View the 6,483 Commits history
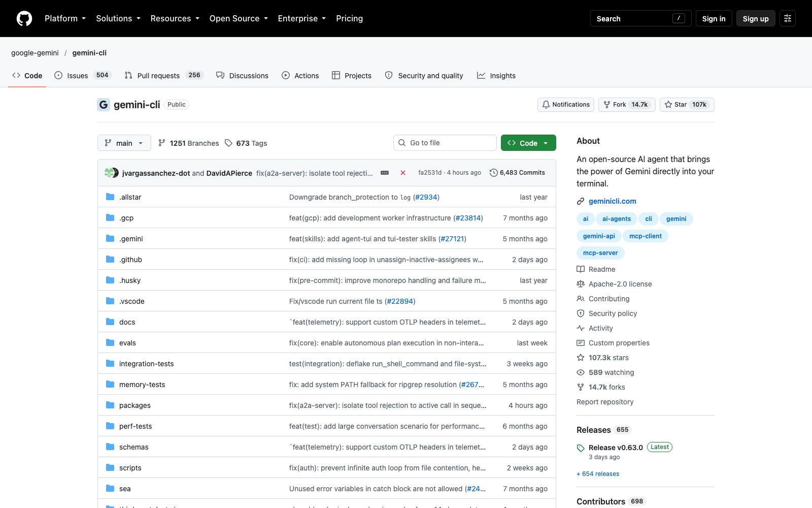 tap(517, 173)
